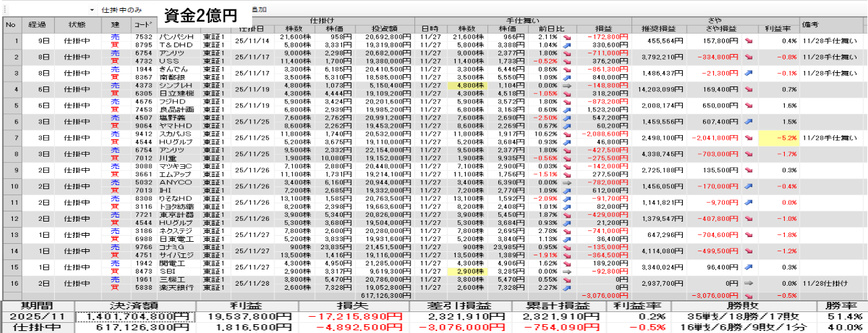Click the 備考 column header

coord(811,25)
